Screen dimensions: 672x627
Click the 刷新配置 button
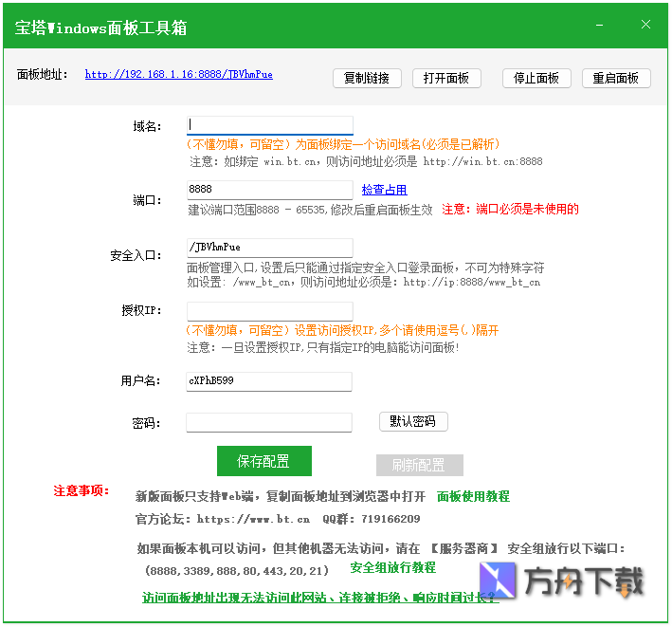point(420,465)
